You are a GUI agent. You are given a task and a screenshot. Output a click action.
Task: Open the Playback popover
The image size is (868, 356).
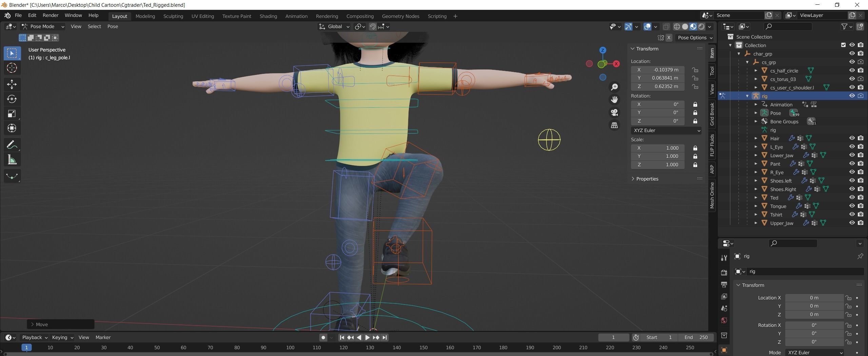[35, 337]
